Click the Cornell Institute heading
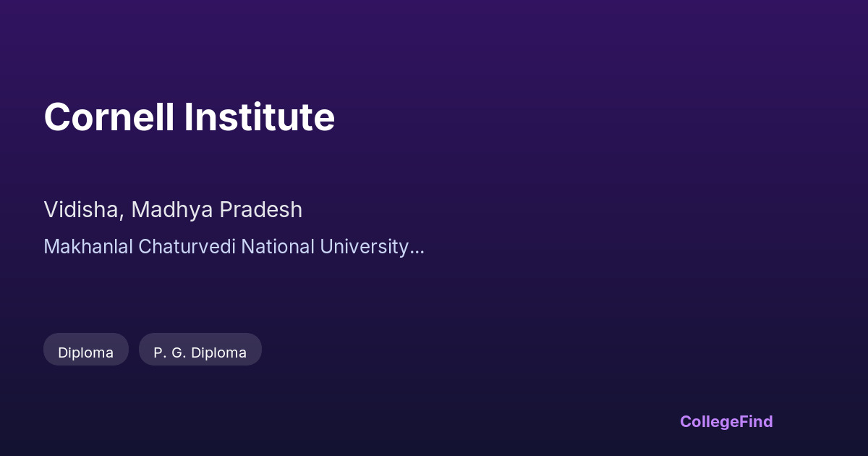Image resolution: width=868 pixels, height=456 pixels. 189,117
